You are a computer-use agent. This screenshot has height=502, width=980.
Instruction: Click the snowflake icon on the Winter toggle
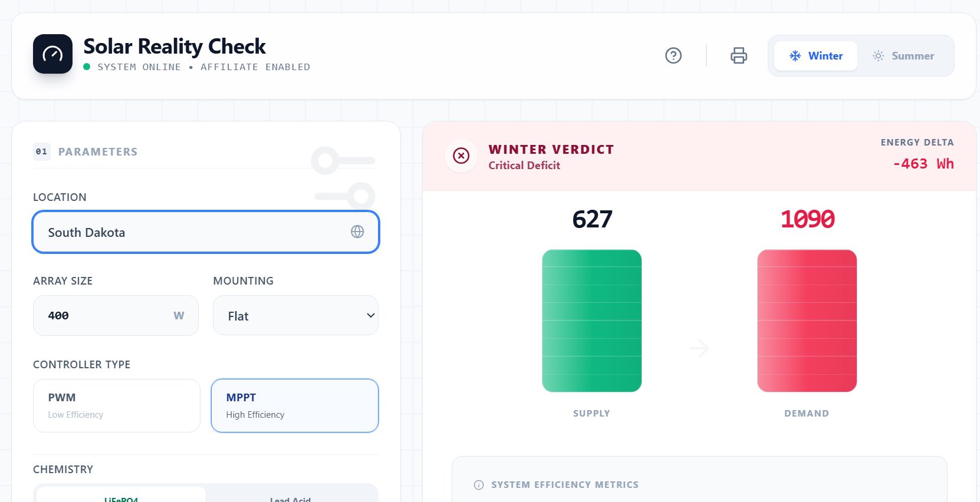pos(795,56)
